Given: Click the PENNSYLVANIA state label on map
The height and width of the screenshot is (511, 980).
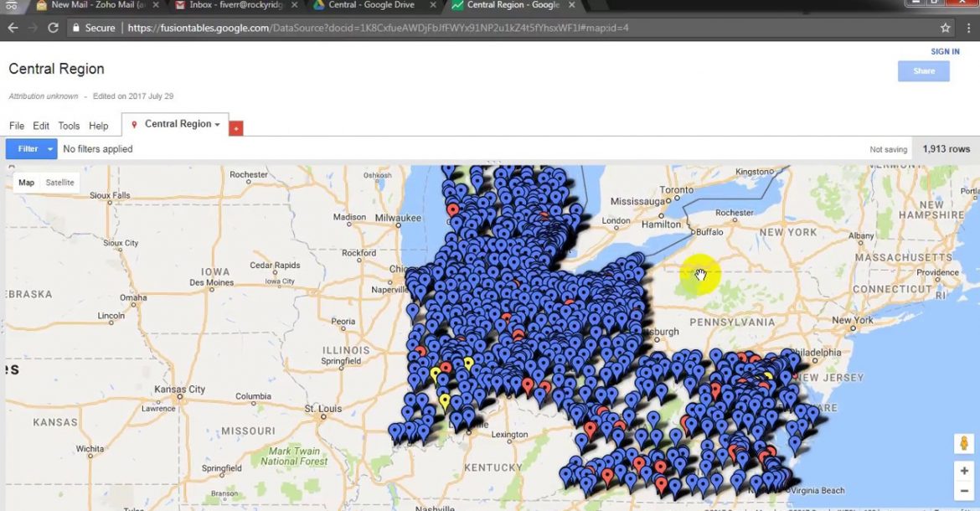Looking at the screenshot, I should coord(732,323).
